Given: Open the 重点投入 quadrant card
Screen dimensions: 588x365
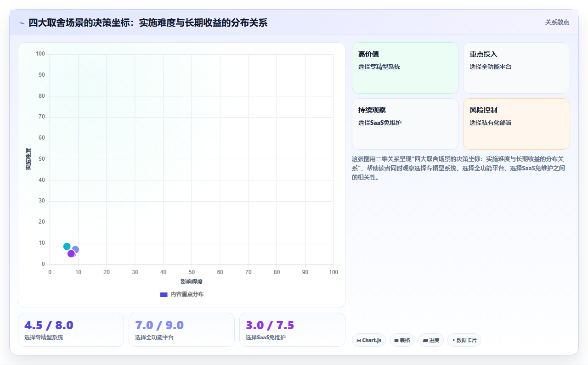Looking at the screenshot, I should (x=516, y=68).
